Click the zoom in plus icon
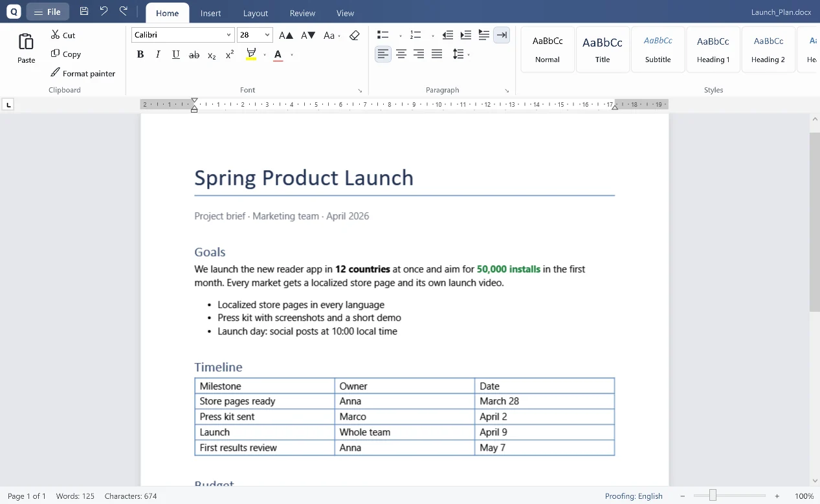 (x=777, y=496)
